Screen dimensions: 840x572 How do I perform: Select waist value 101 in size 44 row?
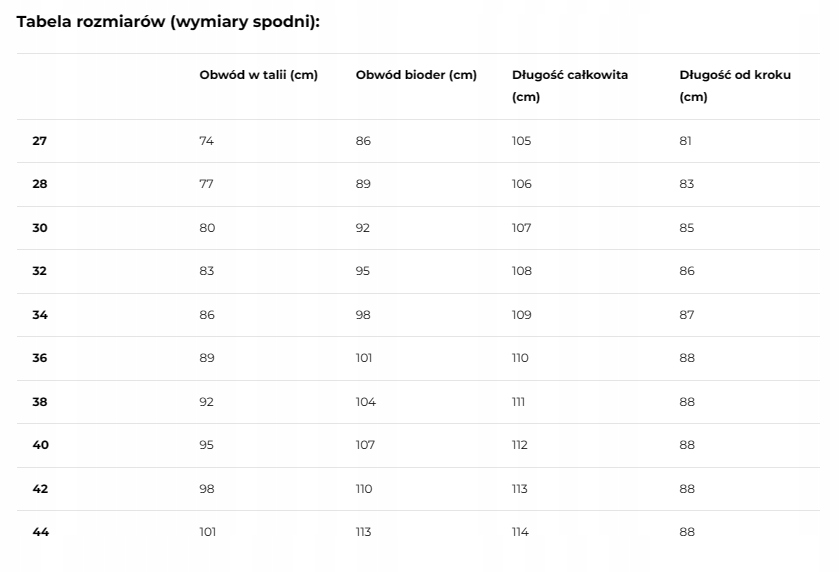click(x=207, y=532)
